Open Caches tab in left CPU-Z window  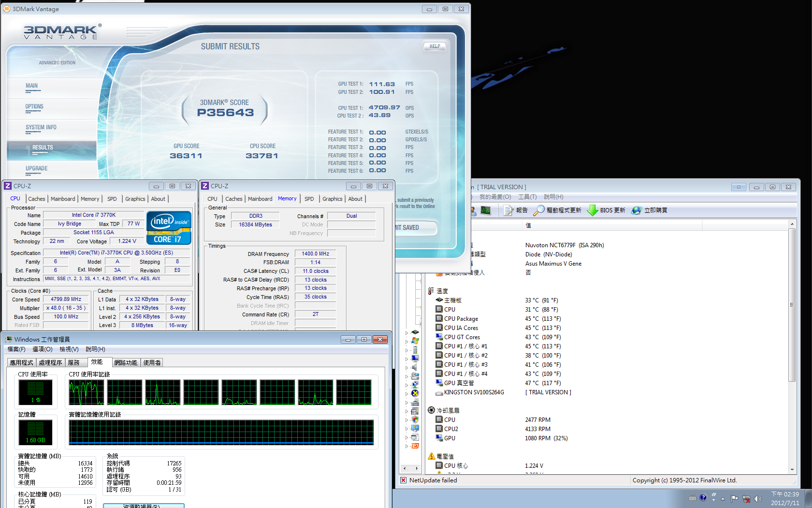(36, 199)
